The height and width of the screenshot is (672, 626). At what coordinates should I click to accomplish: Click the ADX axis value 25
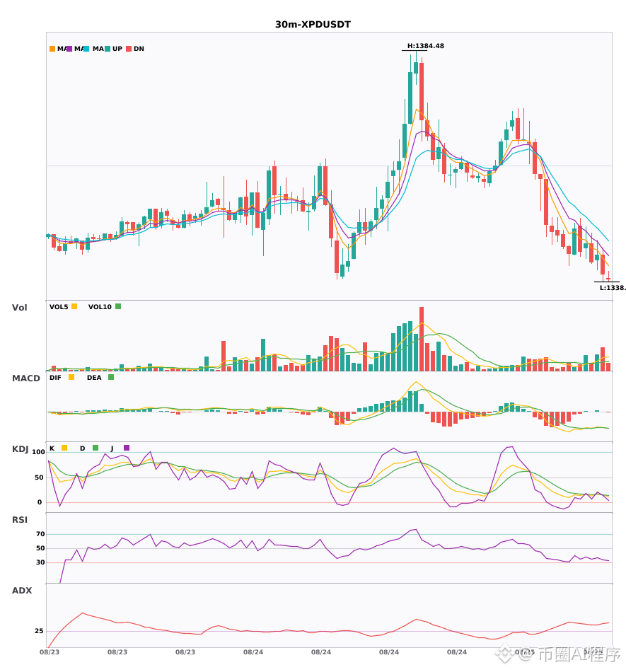(x=39, y=631)
